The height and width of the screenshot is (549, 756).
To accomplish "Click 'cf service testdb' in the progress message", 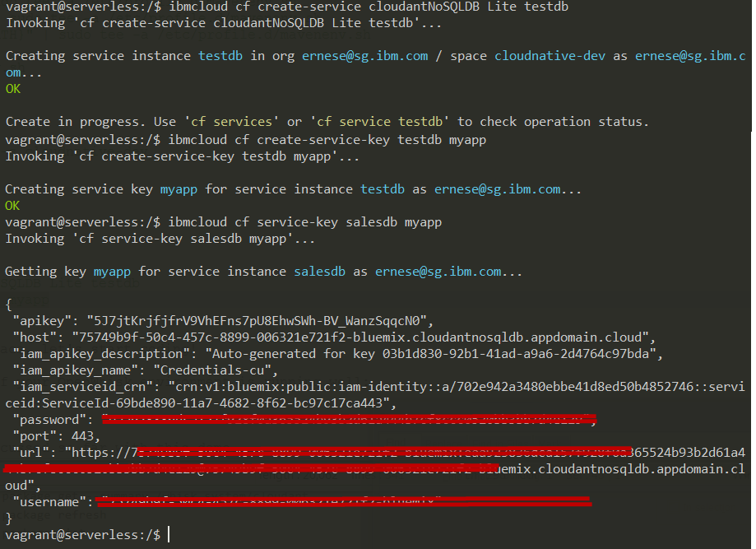I will 379,122.
